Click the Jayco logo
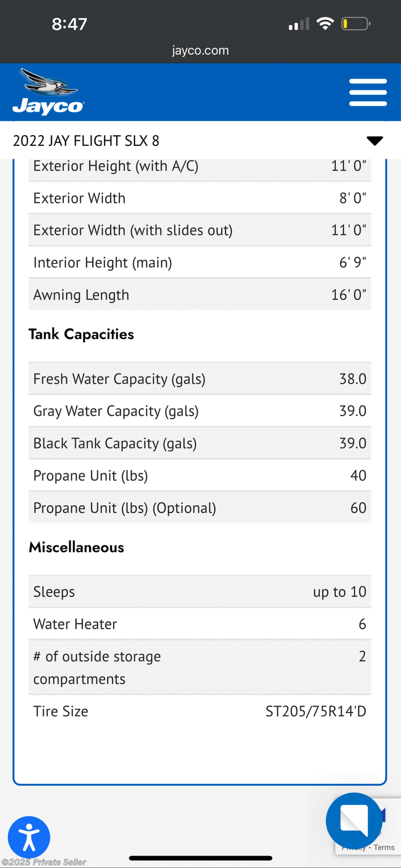401x868 pixels. click(x=48, y=92)
